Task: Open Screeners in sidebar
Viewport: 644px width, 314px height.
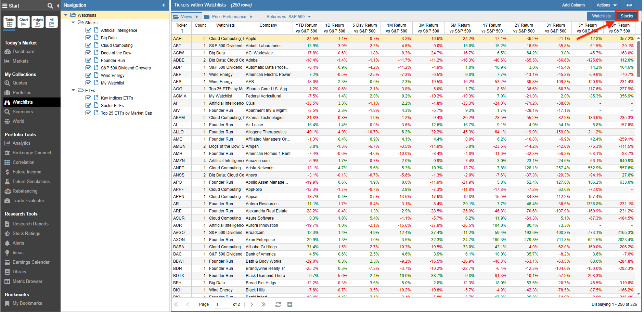Action: pyautogui.click(x=23, y=112)
